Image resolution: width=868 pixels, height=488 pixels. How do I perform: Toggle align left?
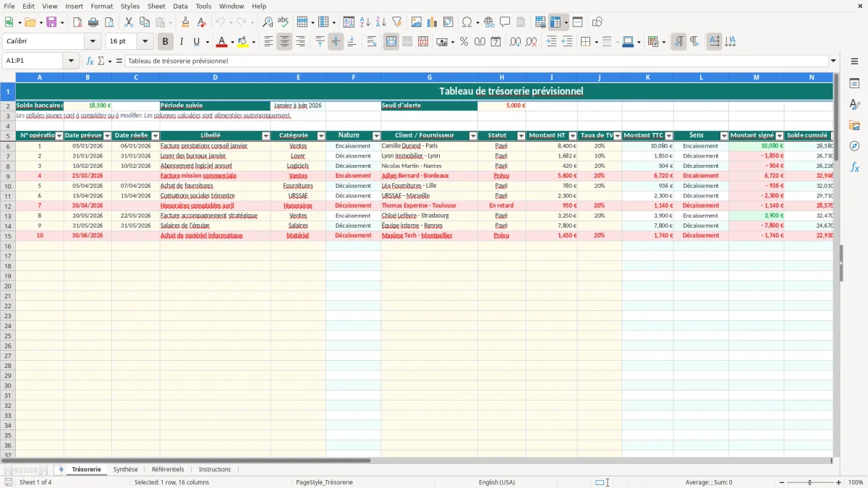coord(268,42)
